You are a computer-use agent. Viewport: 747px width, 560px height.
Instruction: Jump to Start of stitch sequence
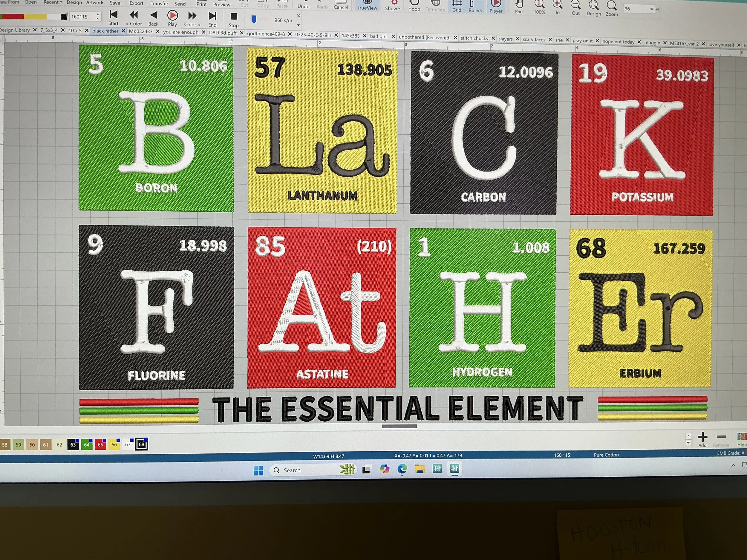[114, 15]
